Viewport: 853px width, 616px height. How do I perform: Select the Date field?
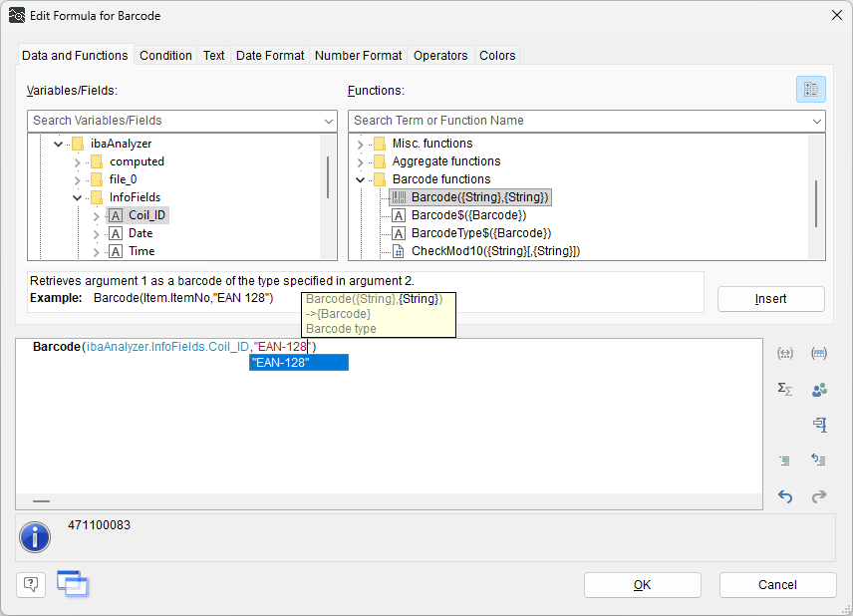pos(141,233)
